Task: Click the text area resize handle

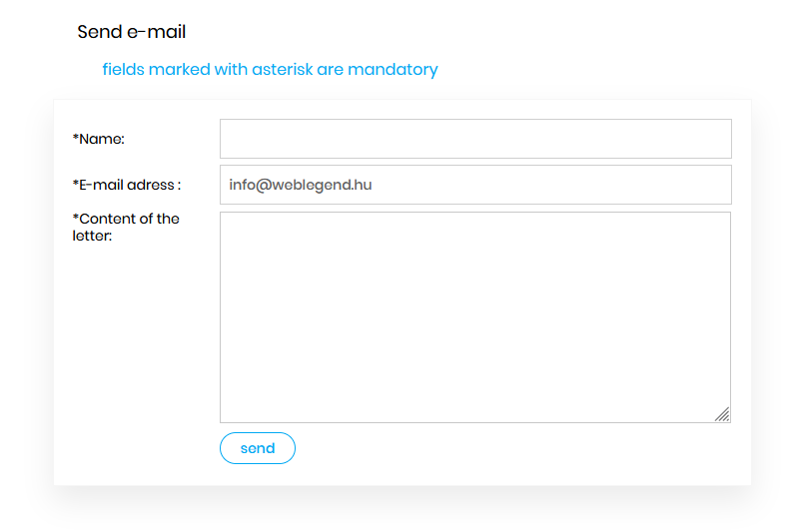Action: point(722,414)
